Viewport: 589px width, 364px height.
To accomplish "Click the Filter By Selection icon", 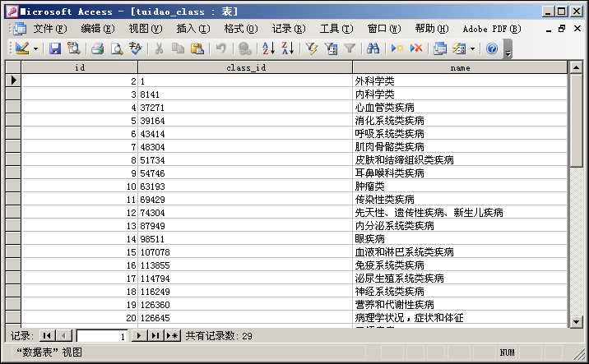I will [x=312, y=48].
